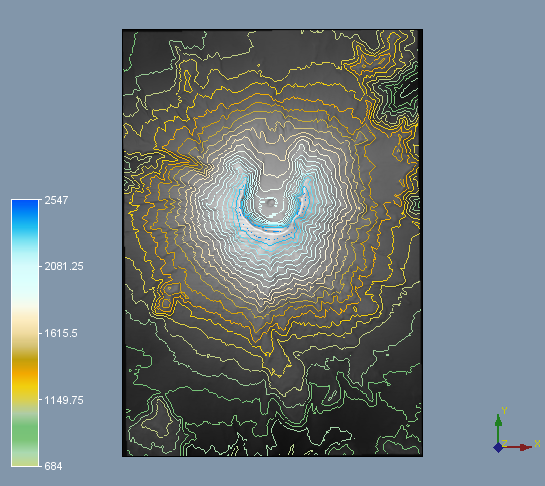Click the 2547 maximum legend label
The image size is (545, 486).
coord(56,200)
